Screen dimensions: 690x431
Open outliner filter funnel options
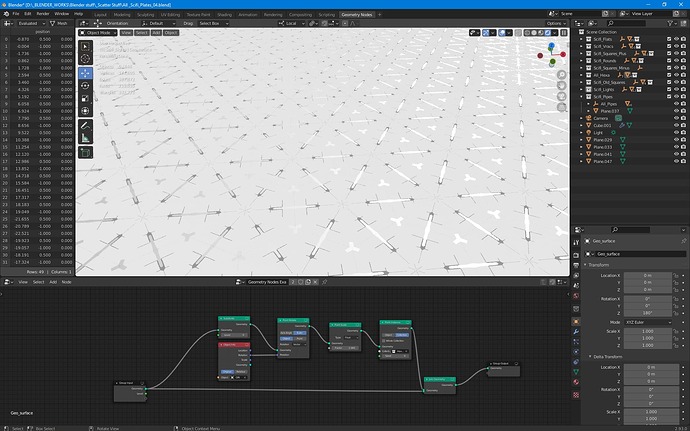(x=670, y=23)
